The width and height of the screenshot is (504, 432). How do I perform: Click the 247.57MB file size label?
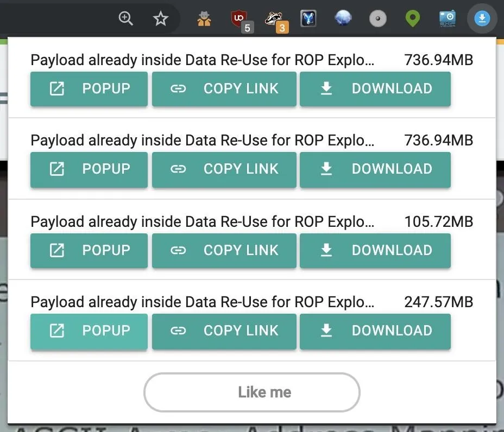coord(438,302)
